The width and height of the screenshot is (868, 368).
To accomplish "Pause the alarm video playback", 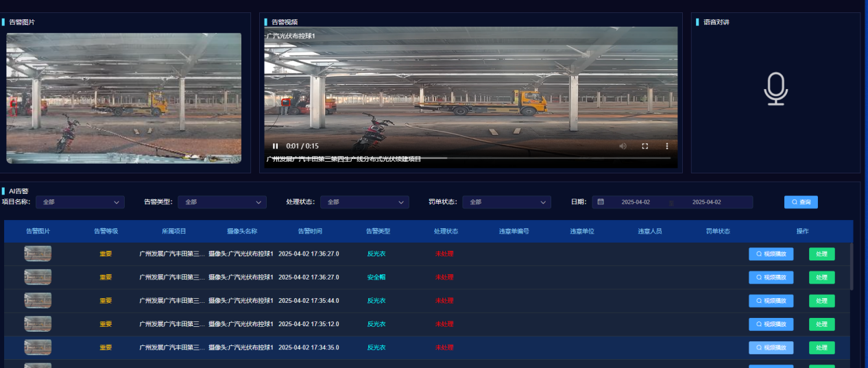I will coord(276,146).
